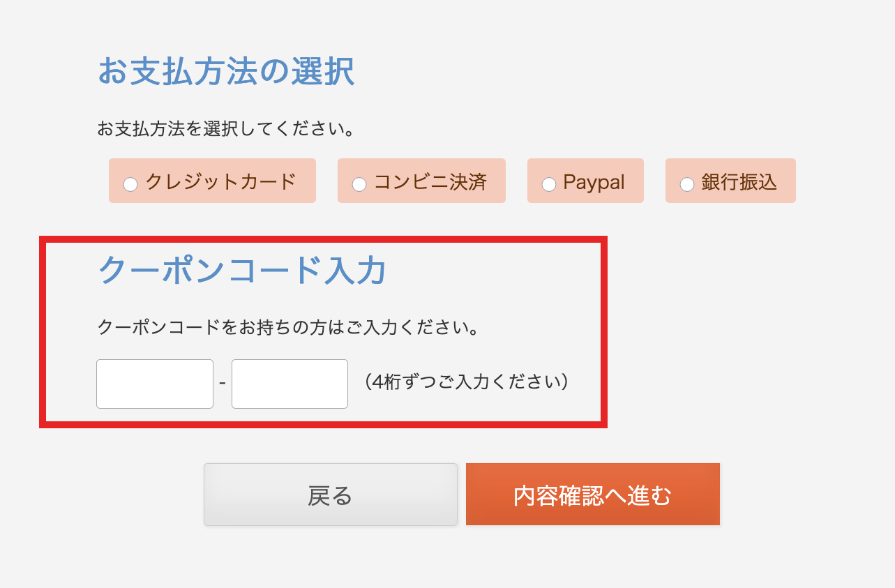
Task: Select the クレジットカード radio button
Action: click(x=130, y=184)
